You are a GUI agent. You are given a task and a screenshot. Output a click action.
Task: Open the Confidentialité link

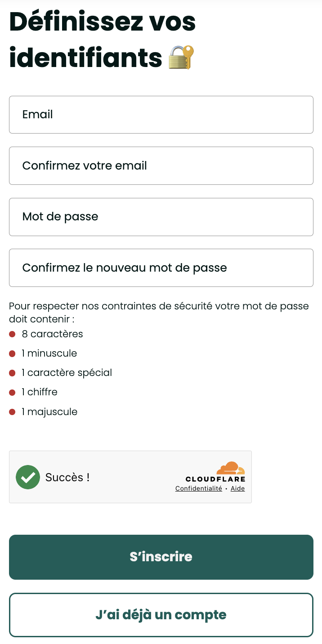click(198, 488)
